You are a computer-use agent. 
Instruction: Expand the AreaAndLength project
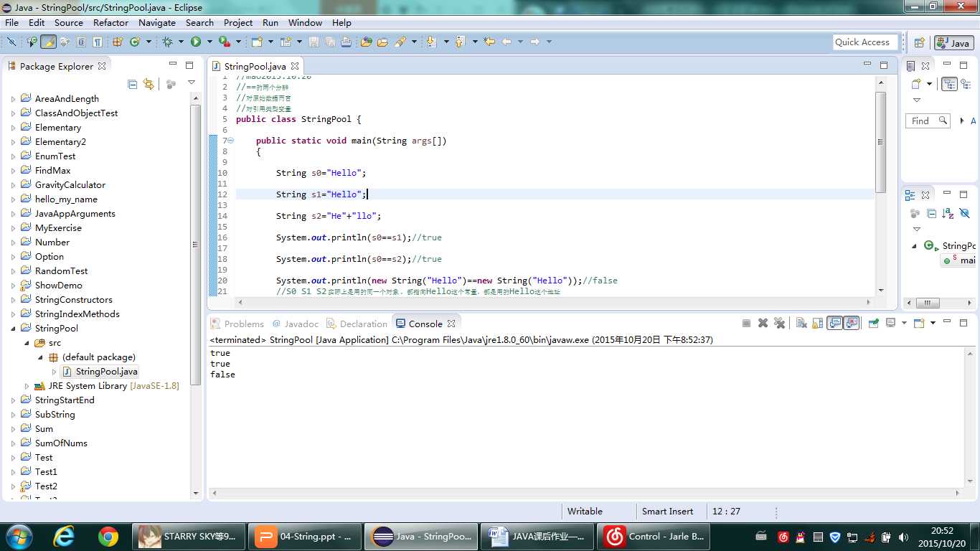pyautogui.click(x=14, y=99)
